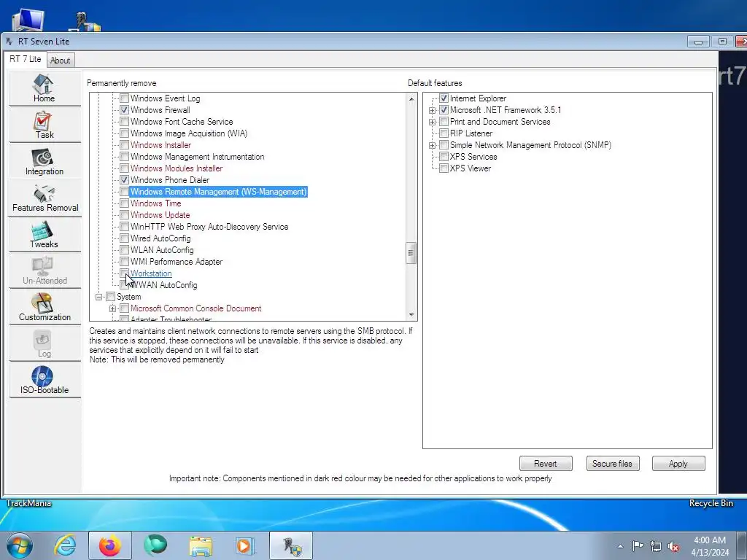Select Windows Installer tree item

pos(160,145)
